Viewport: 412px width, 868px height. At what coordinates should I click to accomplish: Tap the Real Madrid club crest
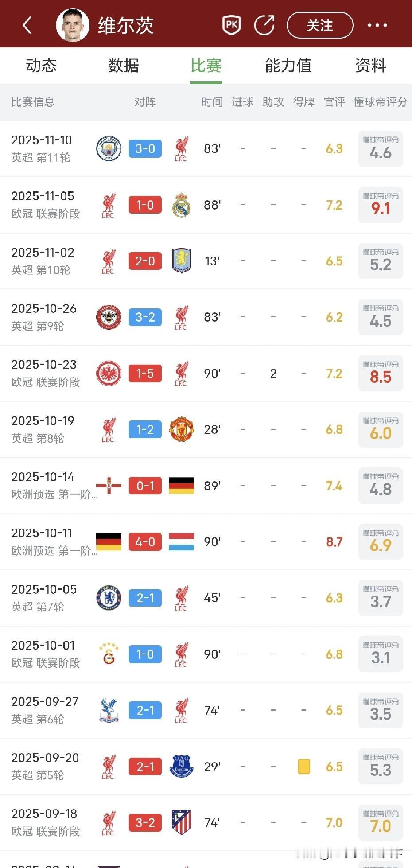pyautogui.click(x=181, y=205)
